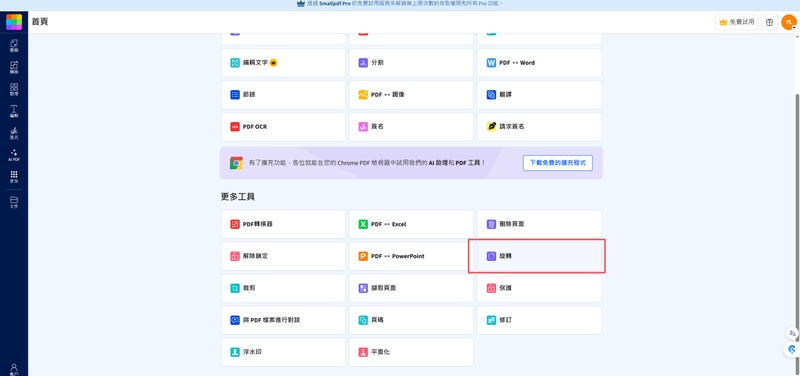800x376 pixels.
Task: Open the 保護 protect tool
Action: pos(539,288)
